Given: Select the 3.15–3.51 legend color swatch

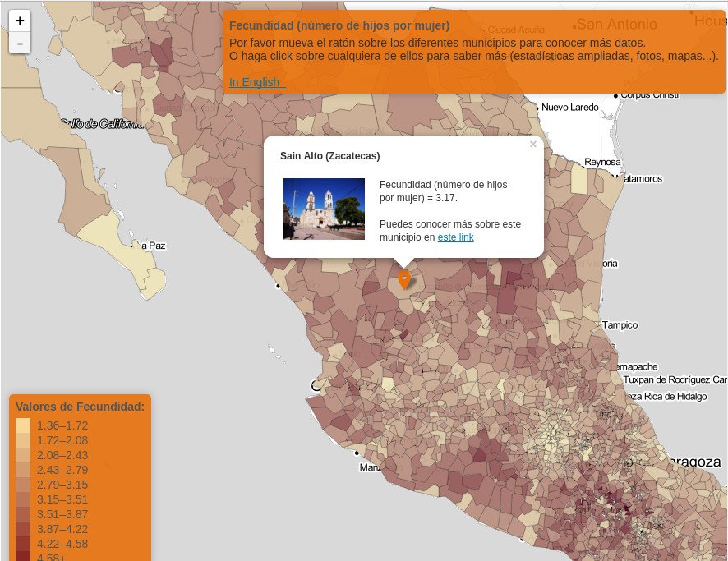Looking at the screenshot, I should pyautogui.click(x=23, y=499).
